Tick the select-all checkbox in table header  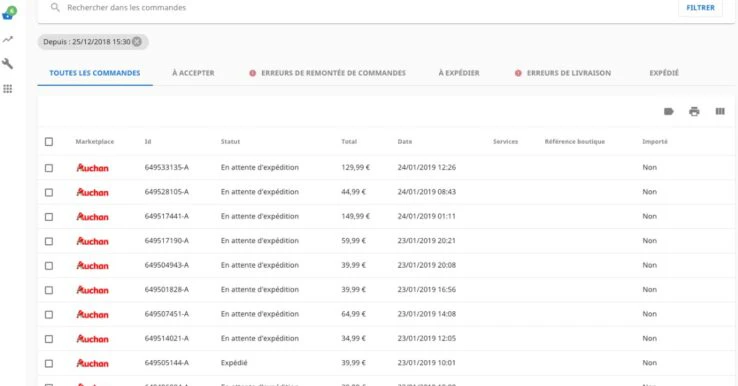tap(49, 142)
